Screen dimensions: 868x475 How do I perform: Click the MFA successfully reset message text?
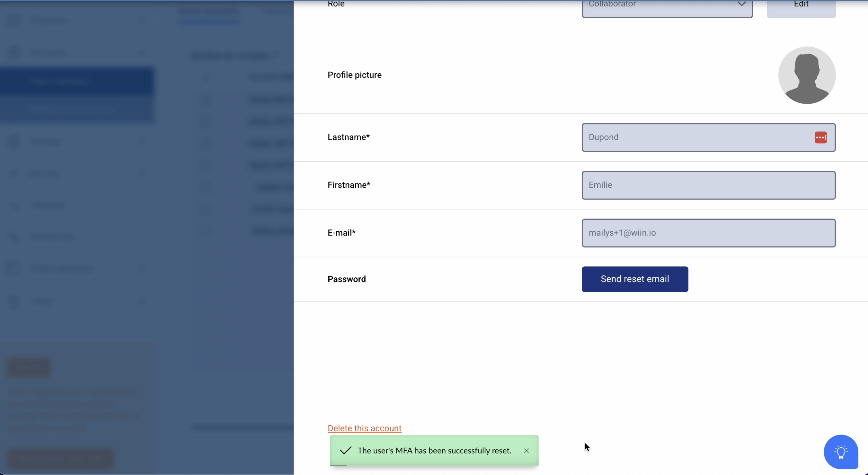coord(434,451)
